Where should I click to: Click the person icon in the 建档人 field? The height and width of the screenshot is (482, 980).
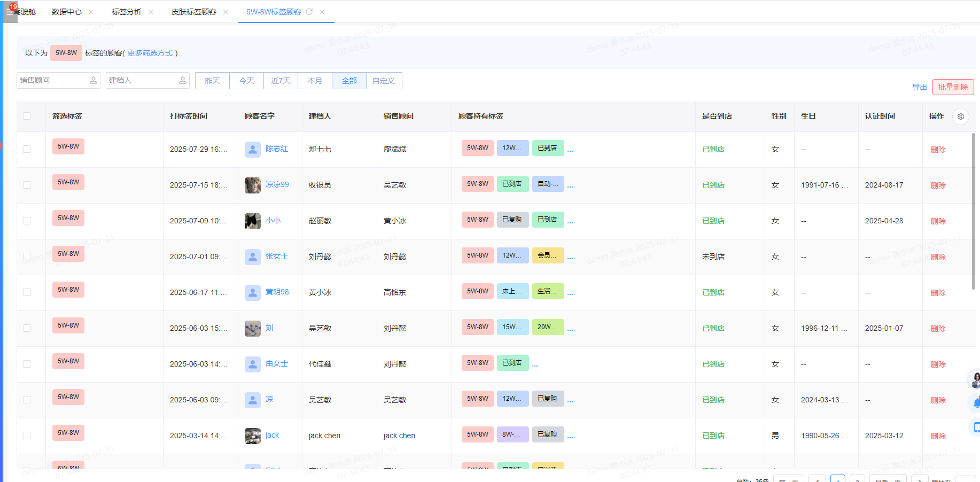(x=183, y=80)
